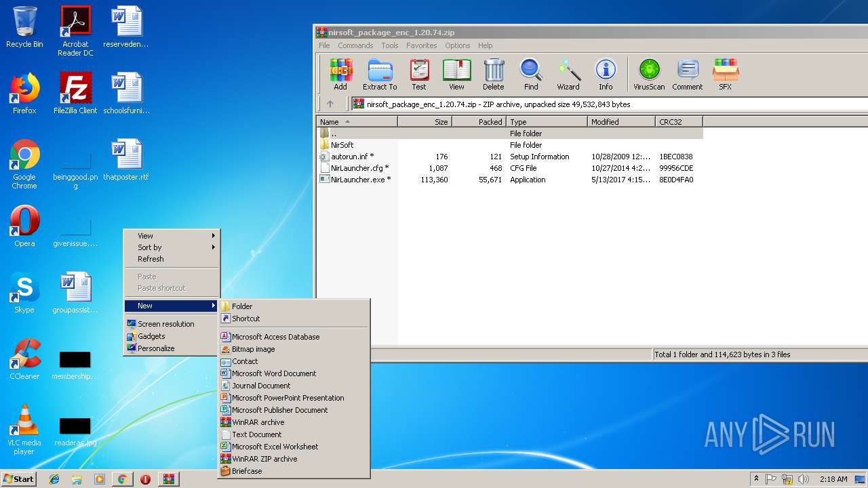Click the Info toolbar icon

point(606,75)
